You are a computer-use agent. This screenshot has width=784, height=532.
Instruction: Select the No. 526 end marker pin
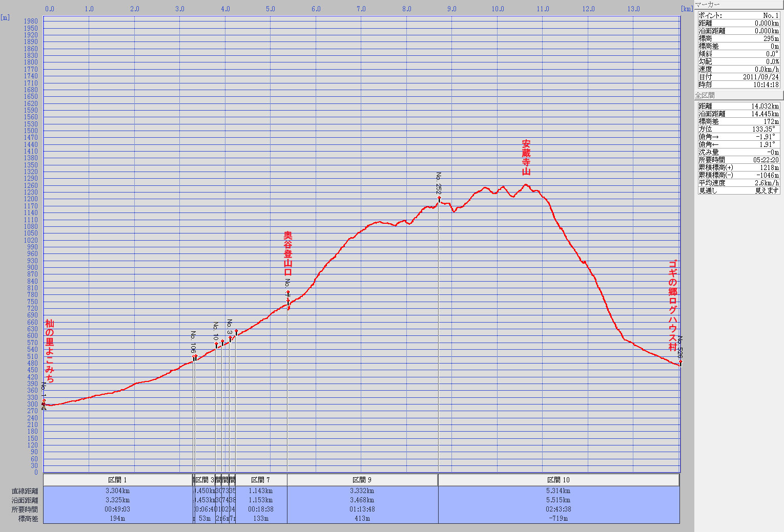click(680, 363)
